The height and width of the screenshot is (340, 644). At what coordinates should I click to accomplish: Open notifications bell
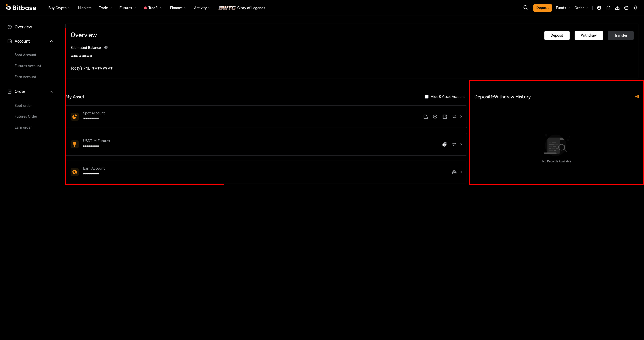(x=608, y=8)
